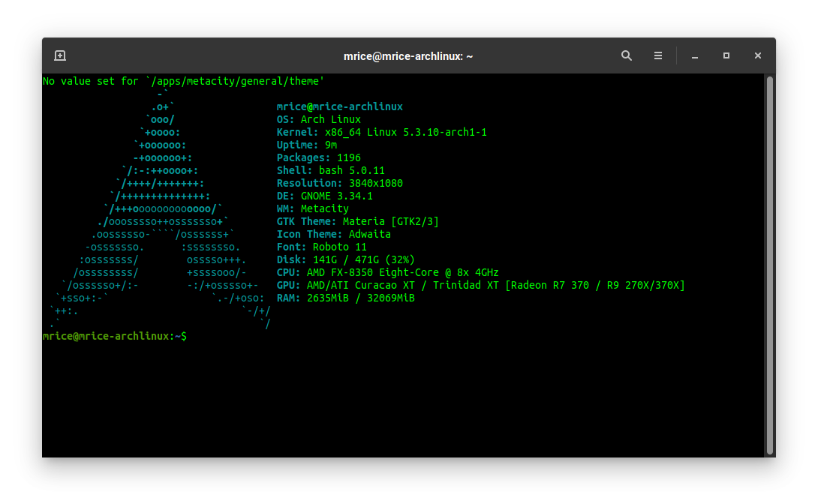
Task: Click the new tab plus symbol
Action: pos(59,55)
